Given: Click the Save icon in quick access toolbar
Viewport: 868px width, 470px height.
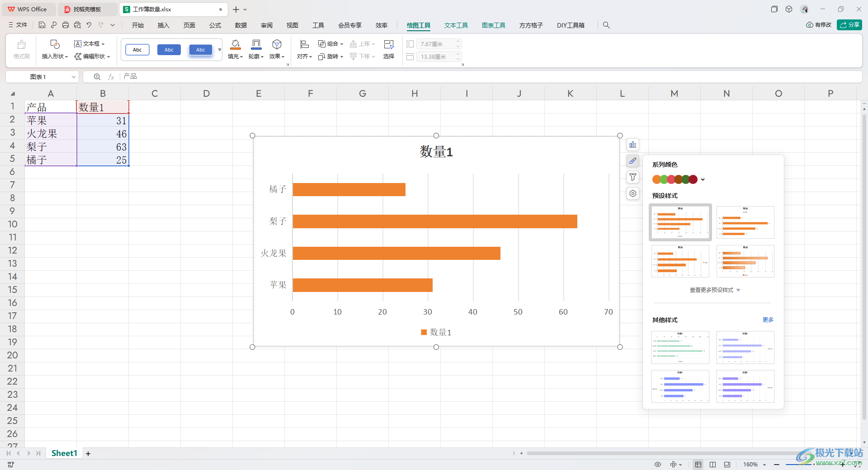Looking at the screenshot, I should click(x=42, y=25).
